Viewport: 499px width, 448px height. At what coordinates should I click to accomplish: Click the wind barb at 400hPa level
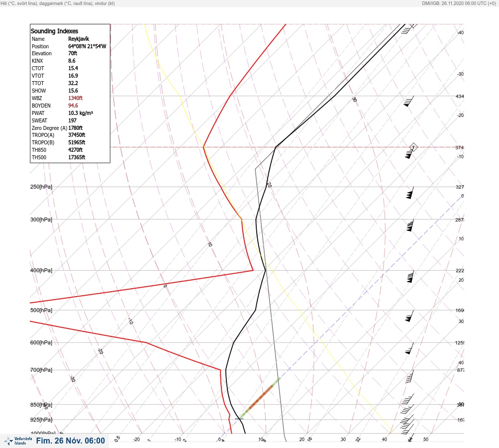tap(410, 276)
